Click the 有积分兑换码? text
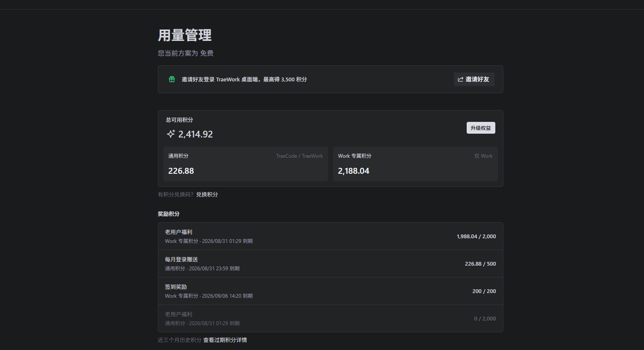Screen dimensions: 644x350 176,194
